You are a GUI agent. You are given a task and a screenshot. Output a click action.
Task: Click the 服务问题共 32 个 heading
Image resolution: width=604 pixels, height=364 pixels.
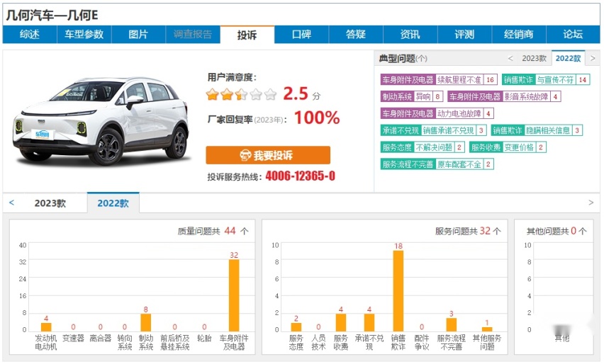(x=468, y=231)
